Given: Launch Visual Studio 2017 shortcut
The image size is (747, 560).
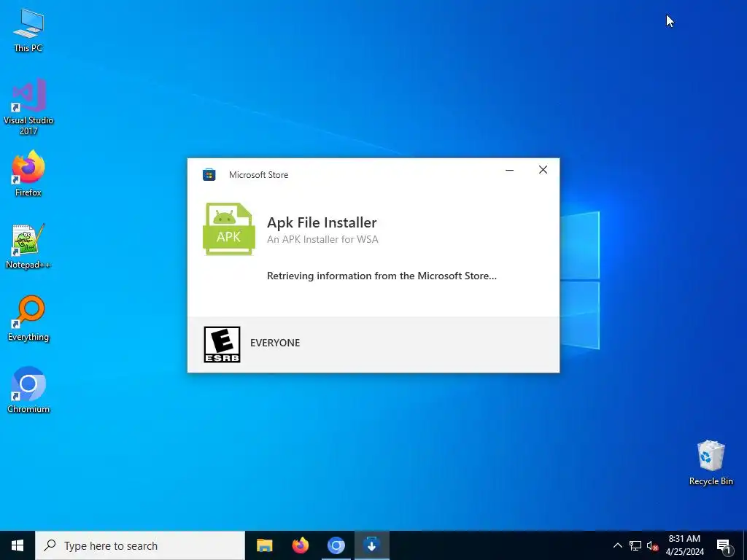Looking at the screenshot, I should (28, 106).
